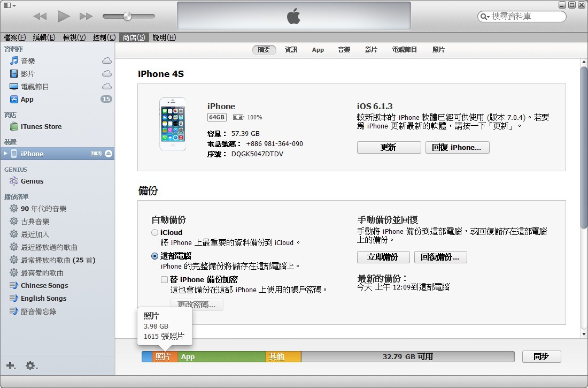This screenshot has height=388, width=588.
Task: Open the 最近加入 smart playlist
Action: [57, 234]
